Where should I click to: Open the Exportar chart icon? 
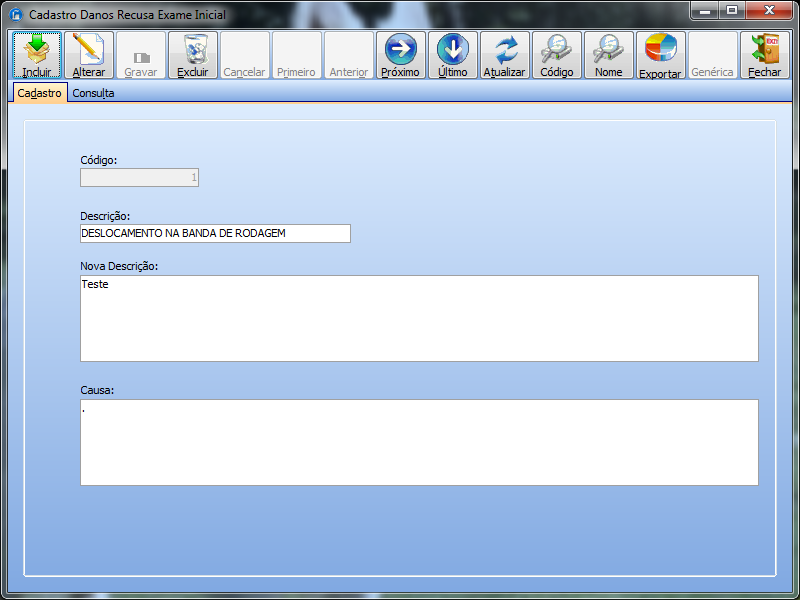(x=661, y=50)
